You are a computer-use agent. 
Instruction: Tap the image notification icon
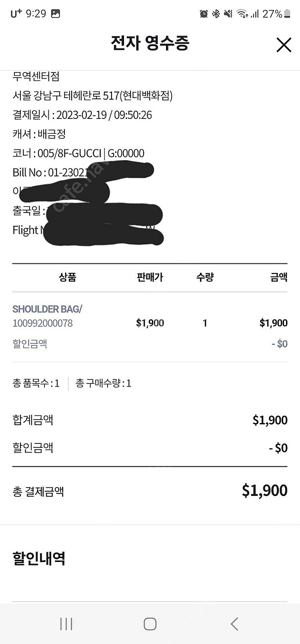pyautogui.click(x=56, y=14)
